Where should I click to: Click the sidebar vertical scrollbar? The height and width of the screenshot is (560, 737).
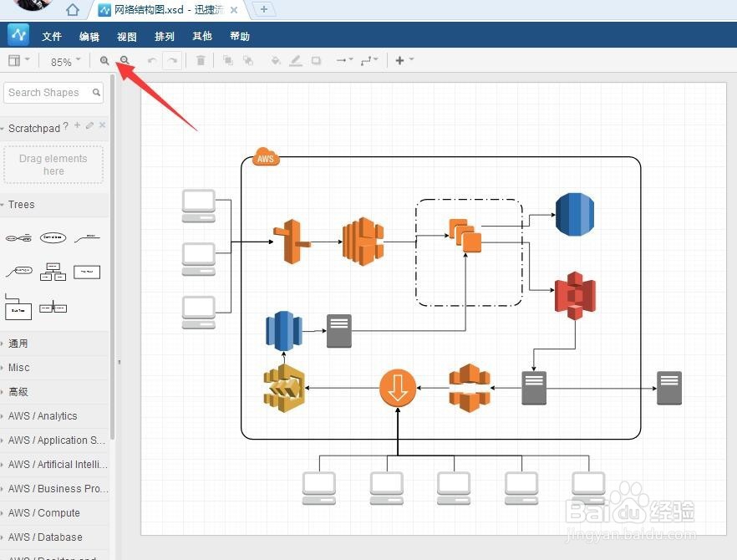tap(112, 257)
